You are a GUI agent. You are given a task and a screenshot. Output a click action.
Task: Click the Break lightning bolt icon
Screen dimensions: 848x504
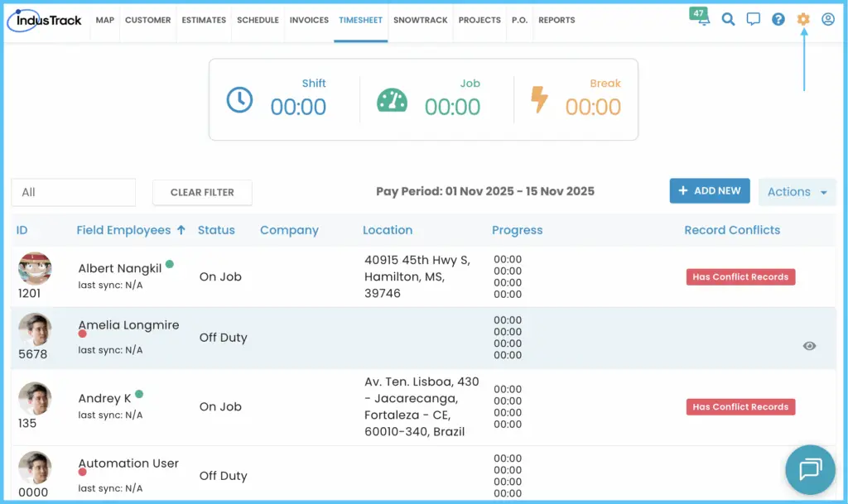539,100
